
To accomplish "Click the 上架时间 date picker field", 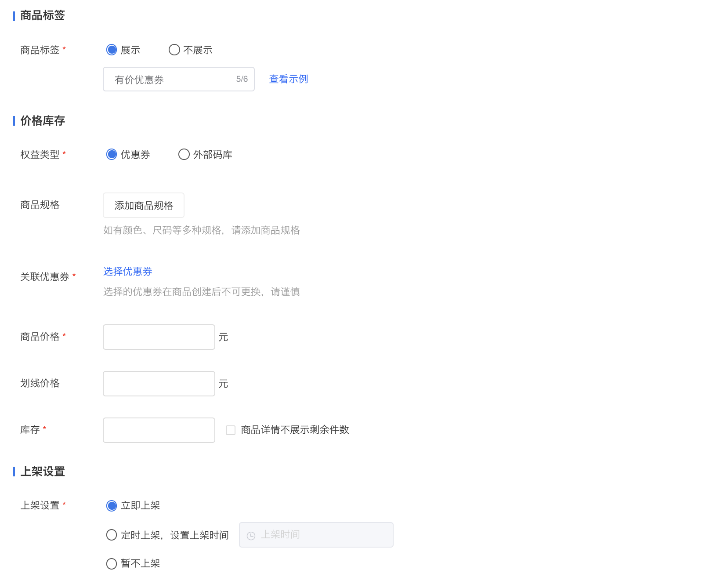I will tap(316, 535).
